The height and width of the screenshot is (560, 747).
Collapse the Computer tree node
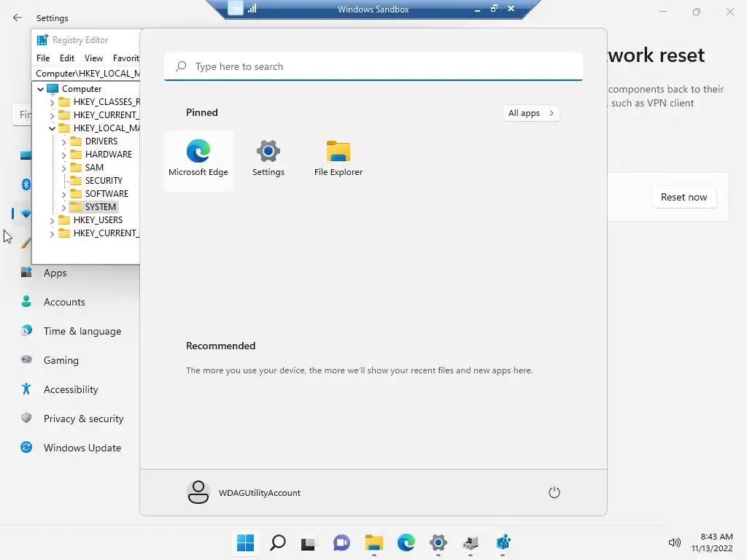pos(41,89)
